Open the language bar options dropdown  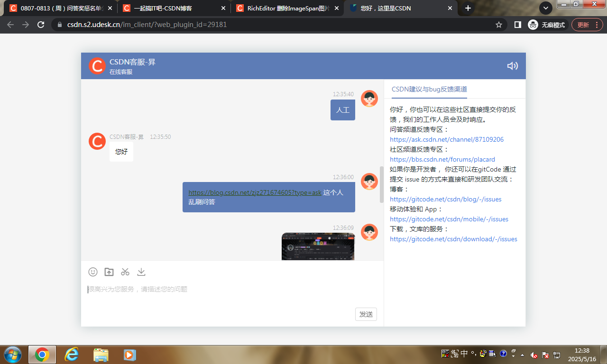point(513,356)
